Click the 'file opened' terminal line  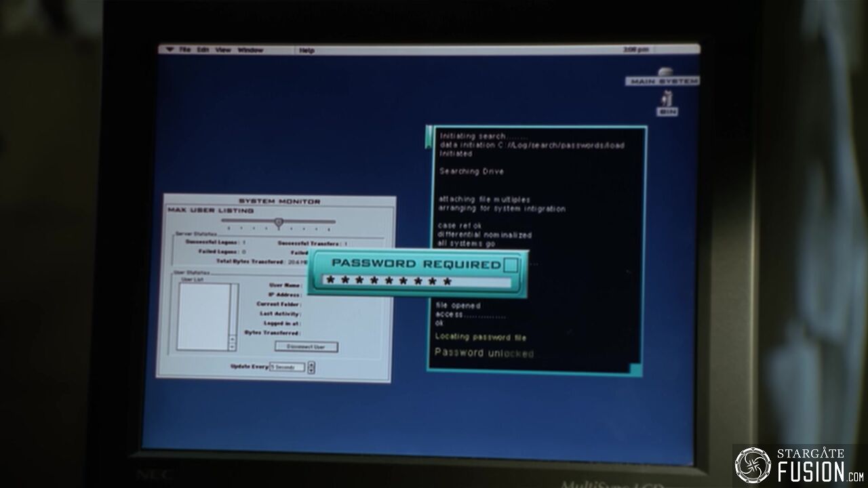(x=458, y=306)
